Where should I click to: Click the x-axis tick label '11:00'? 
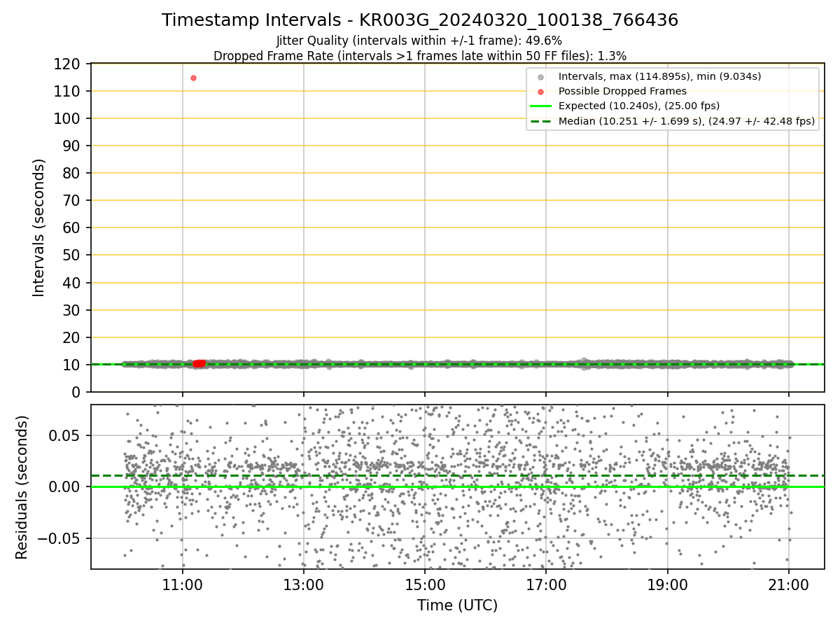(x=183, y=584)
